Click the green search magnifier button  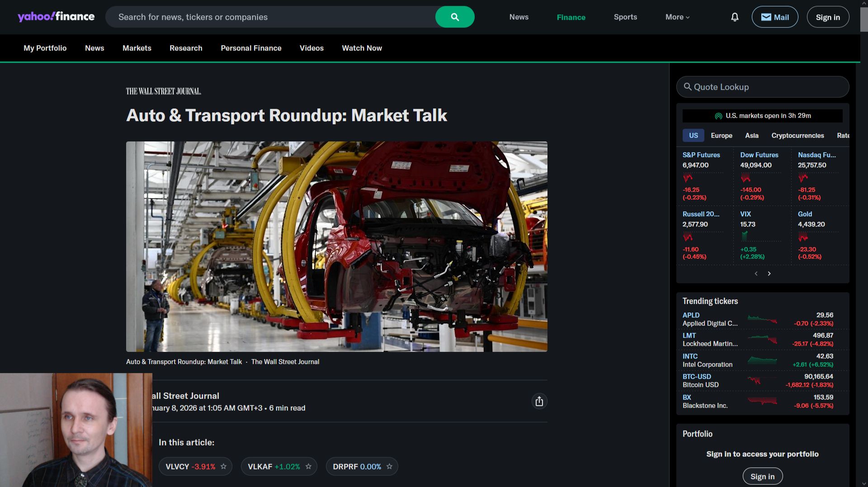pos(455,17)
